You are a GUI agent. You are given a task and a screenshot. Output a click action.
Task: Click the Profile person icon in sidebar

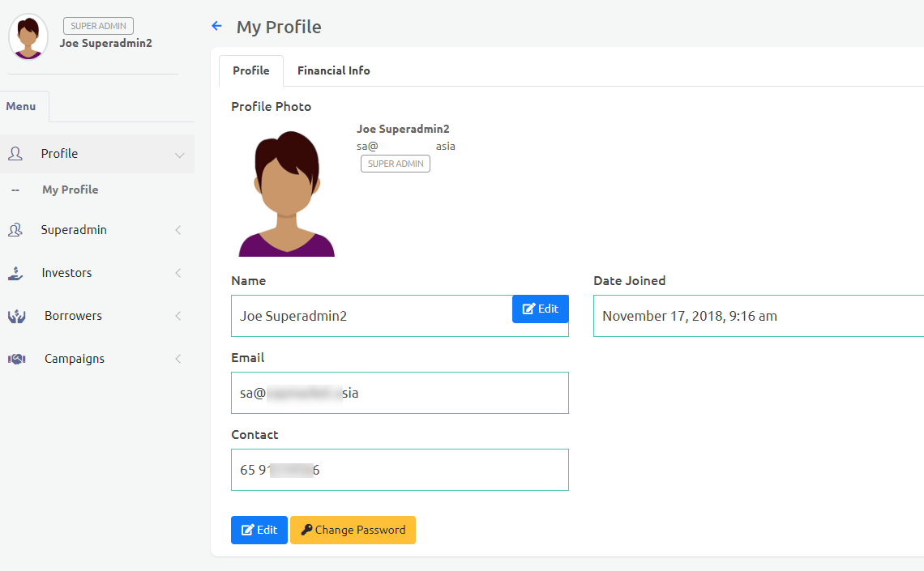pos(15,154)
